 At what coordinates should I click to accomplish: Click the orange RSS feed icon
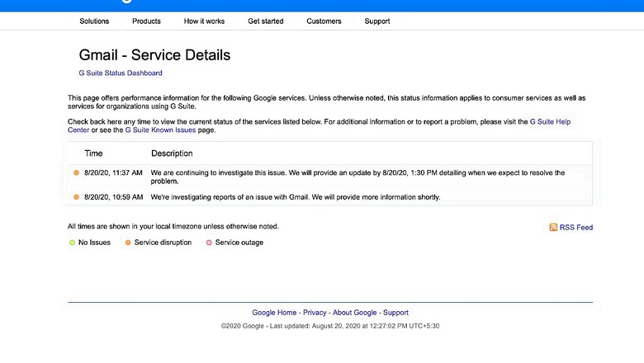coord(553,227)
